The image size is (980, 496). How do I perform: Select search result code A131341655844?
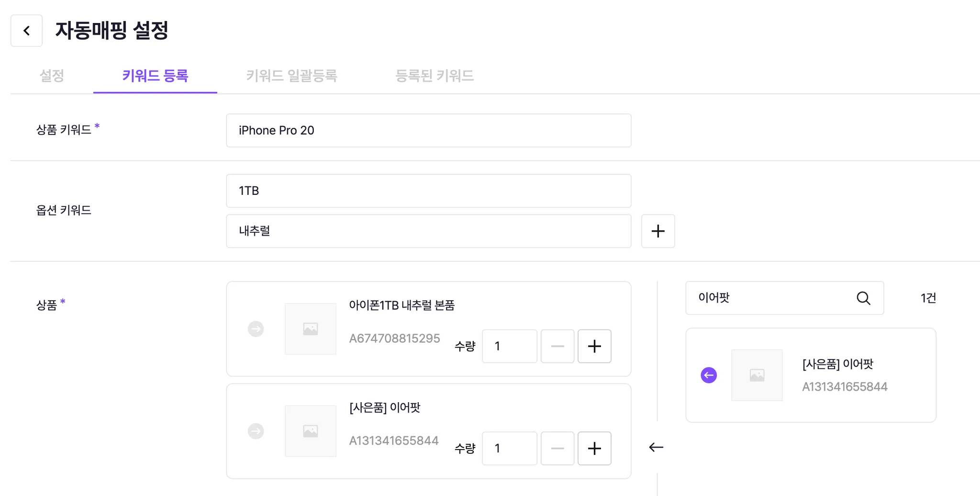tap(845, 387)
